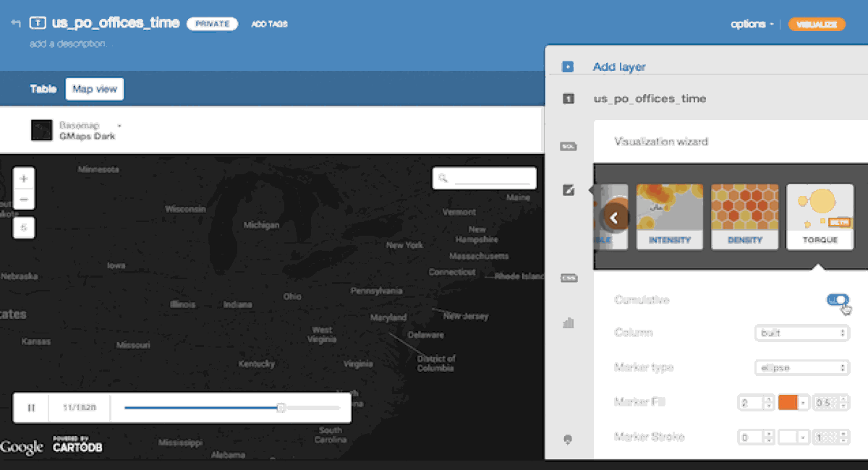
Task: Choose the Intensity visualization thumbnail
Action: tap(669, 217)
